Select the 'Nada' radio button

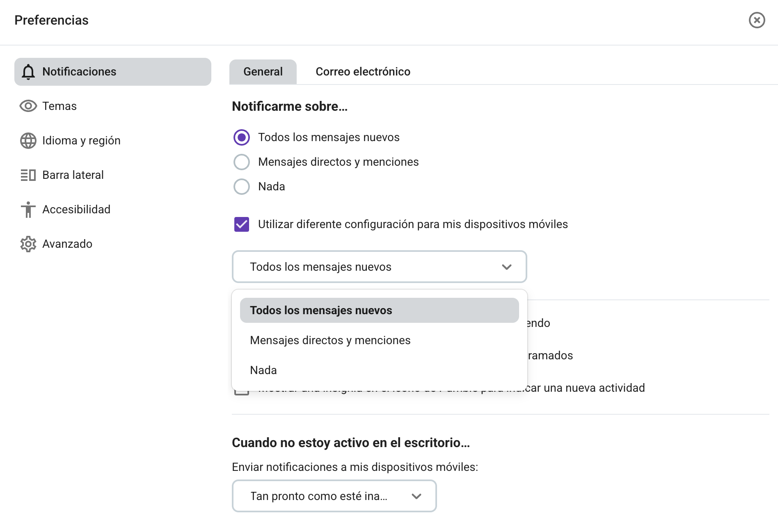[242, 187]
